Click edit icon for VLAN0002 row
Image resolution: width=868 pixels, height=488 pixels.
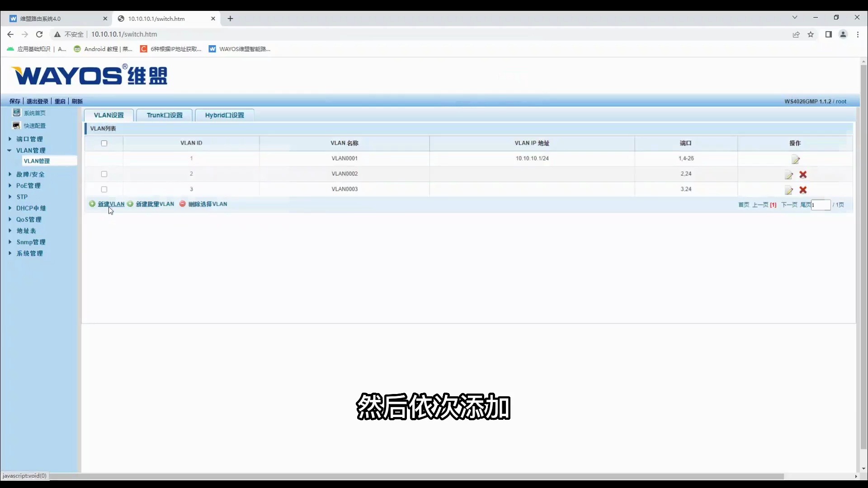point(789,175)
